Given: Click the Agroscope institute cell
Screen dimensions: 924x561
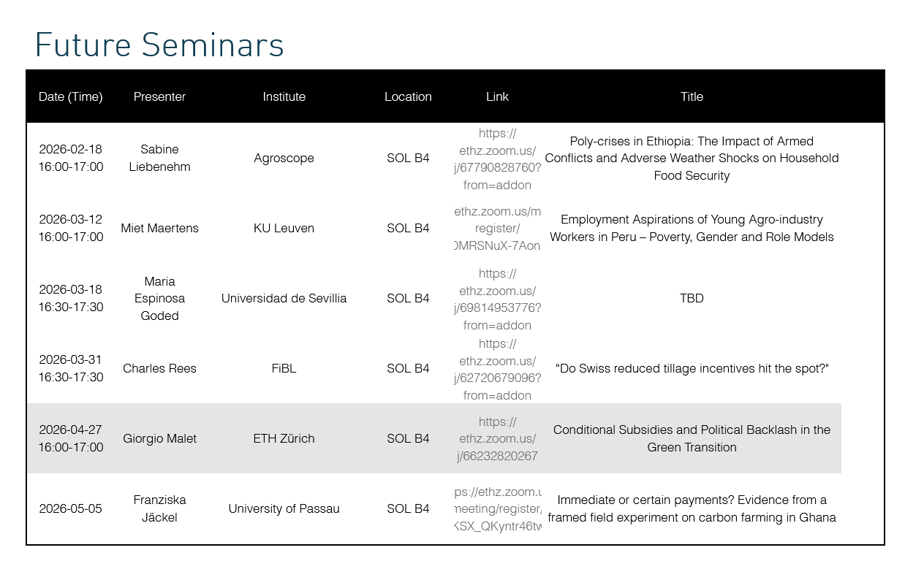Looking at the screenshot, I should coord(284,158).
